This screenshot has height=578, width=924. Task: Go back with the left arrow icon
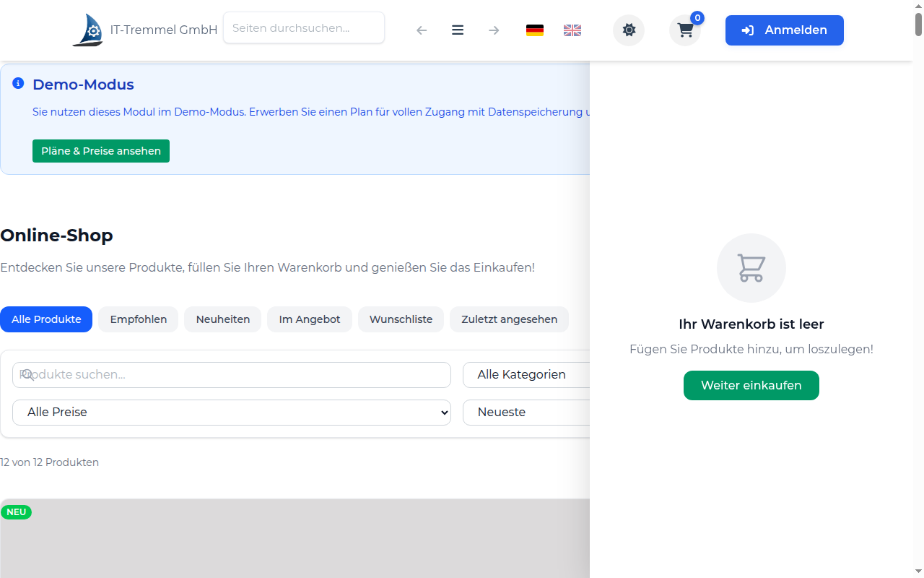click(422, 30)
